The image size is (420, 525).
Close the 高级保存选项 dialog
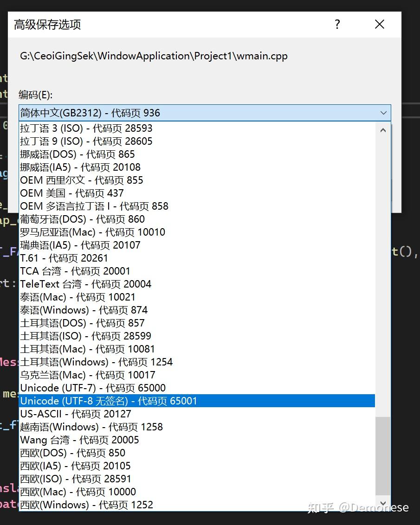click(x=379, y=24)
